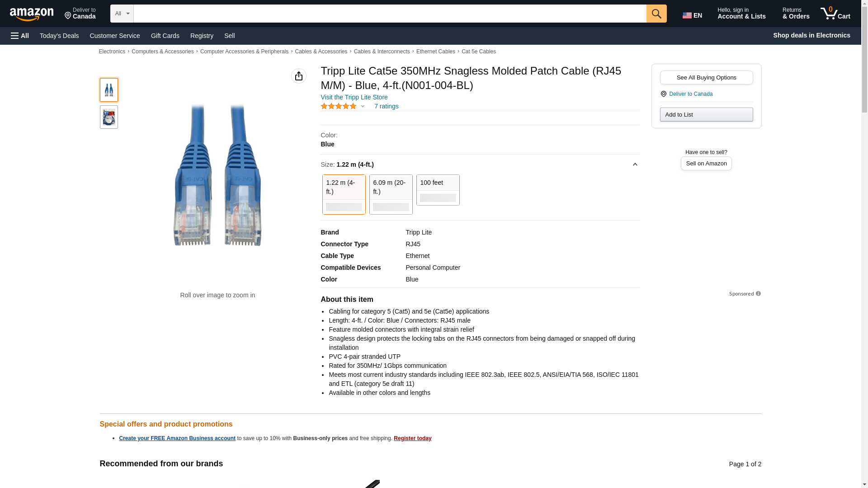This screenshot has height=488, width=868.
Task: Click the search magnifier button
Action: pyautogui.click(x=656, y=14)
